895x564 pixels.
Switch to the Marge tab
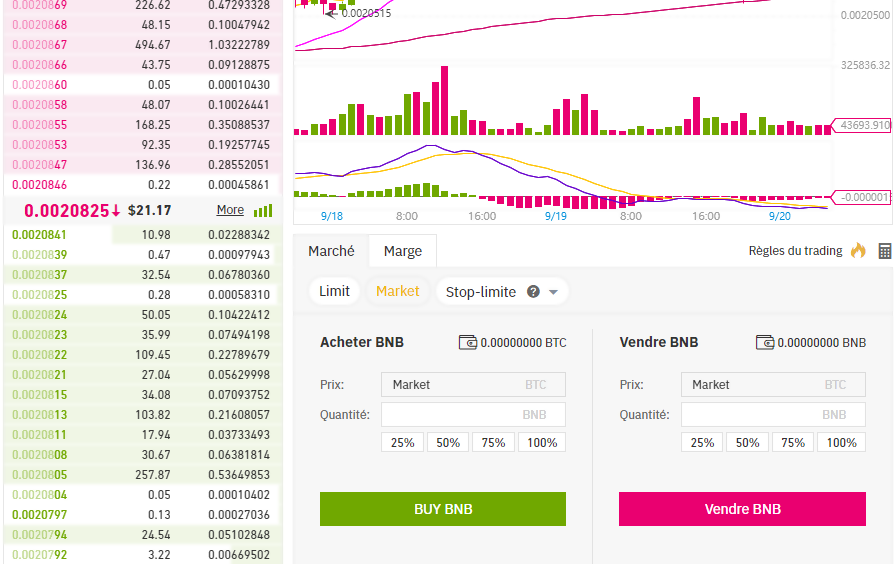(x=403, y=251)
